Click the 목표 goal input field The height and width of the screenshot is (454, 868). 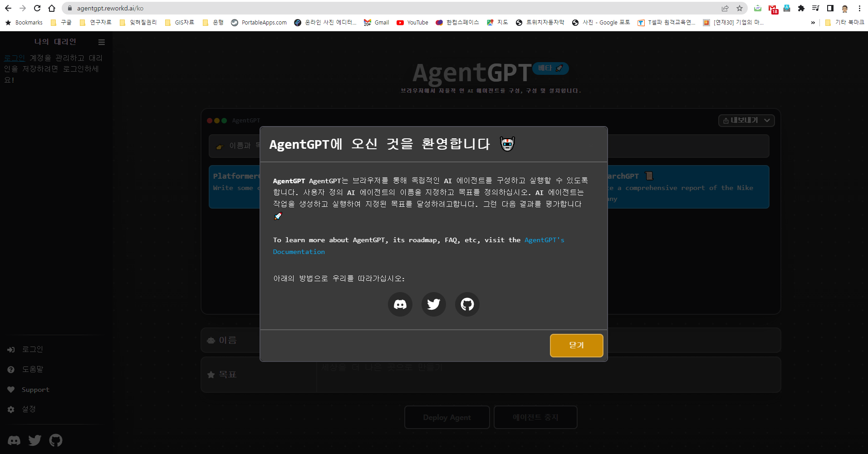pos(548,375)
